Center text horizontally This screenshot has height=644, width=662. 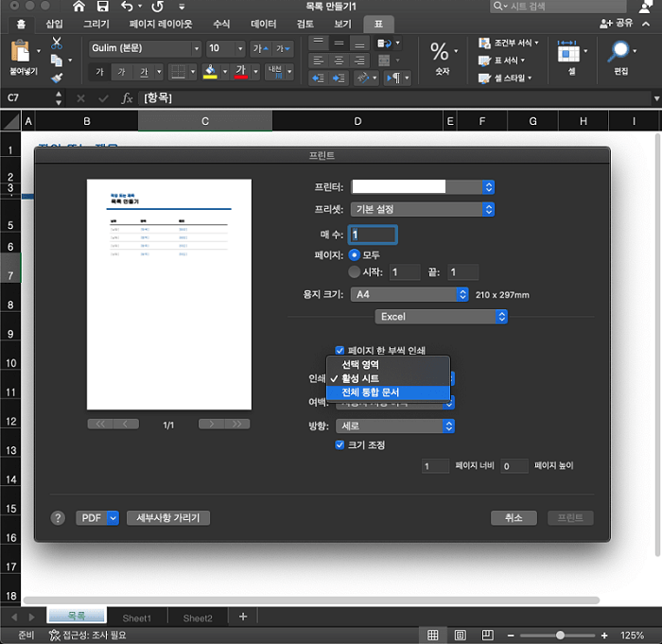click(339, 61)
